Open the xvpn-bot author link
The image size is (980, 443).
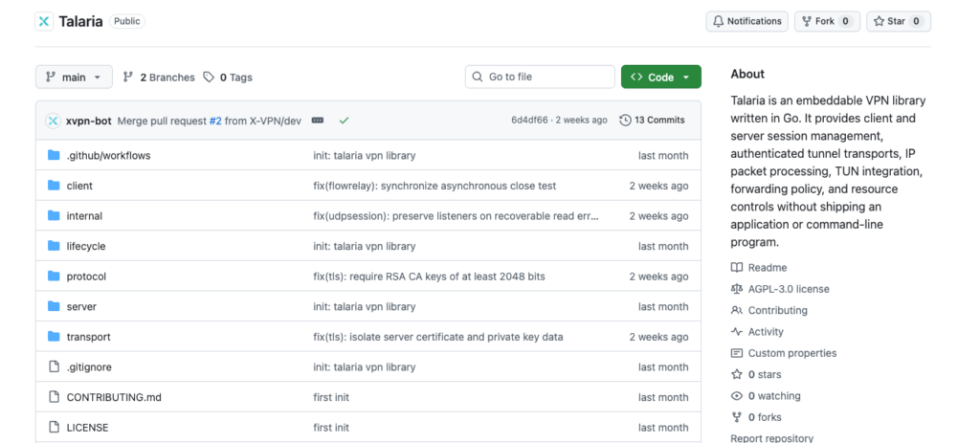pyautogui.click(x=89, y=121)
